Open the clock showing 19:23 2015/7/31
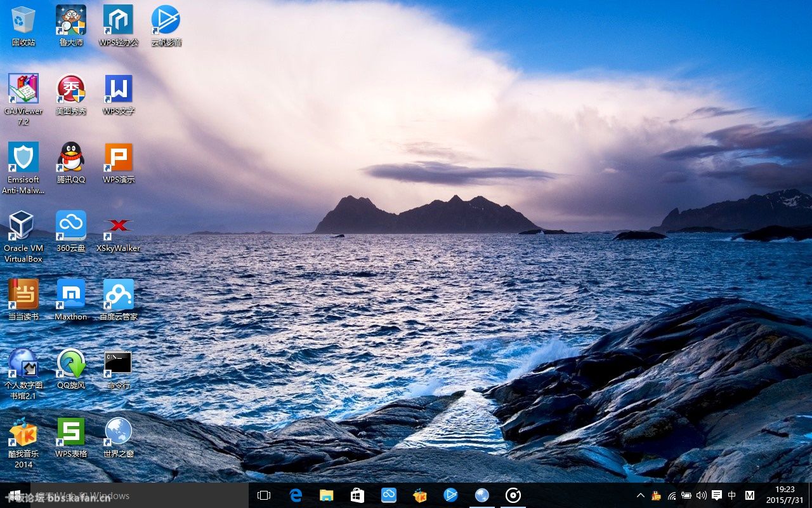812x508 pixels. [785, 495]
